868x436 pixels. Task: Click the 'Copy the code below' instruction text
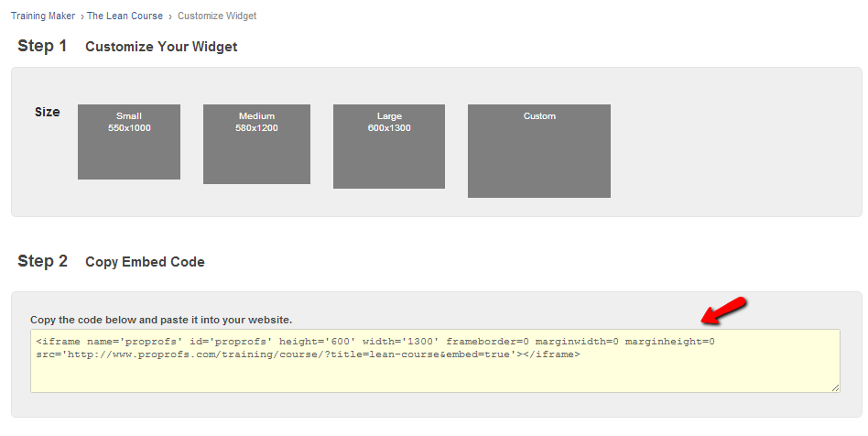161,320
